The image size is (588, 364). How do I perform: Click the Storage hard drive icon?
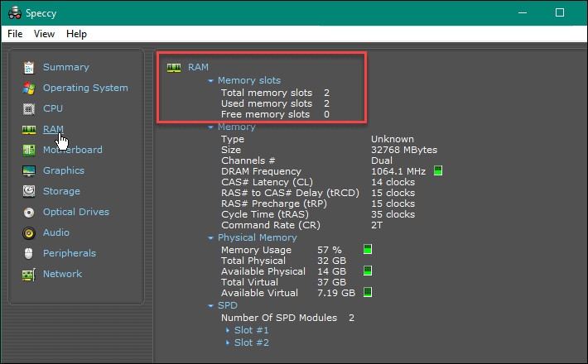29,191
